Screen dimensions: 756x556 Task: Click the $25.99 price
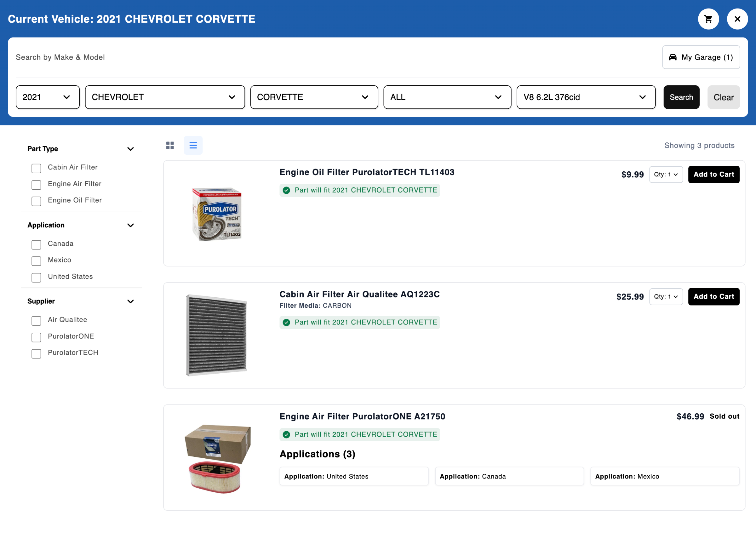tap(630, 297)
